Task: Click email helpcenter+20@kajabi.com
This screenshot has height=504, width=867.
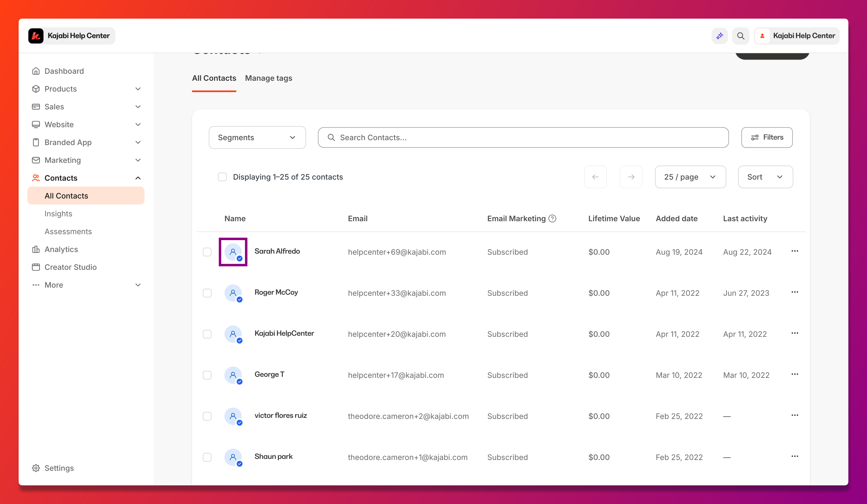Action: coord(397,334)
